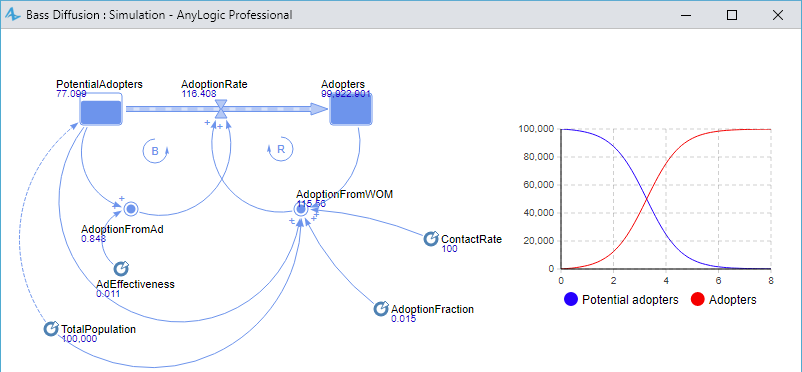Click the AdoptionFromWOM label text

click(345, 194)
